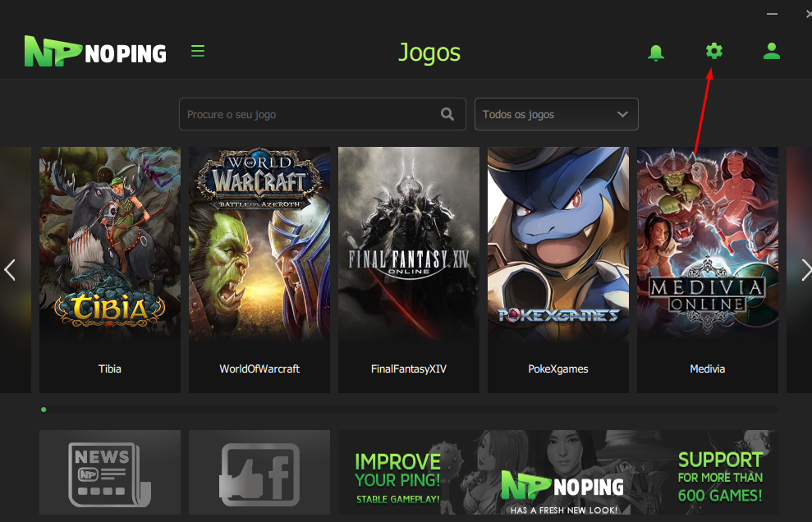The width and height of the screenshot is (812, 522).
Task: Click the WorldOfWarcraft label text
Action: coord(259,369)
